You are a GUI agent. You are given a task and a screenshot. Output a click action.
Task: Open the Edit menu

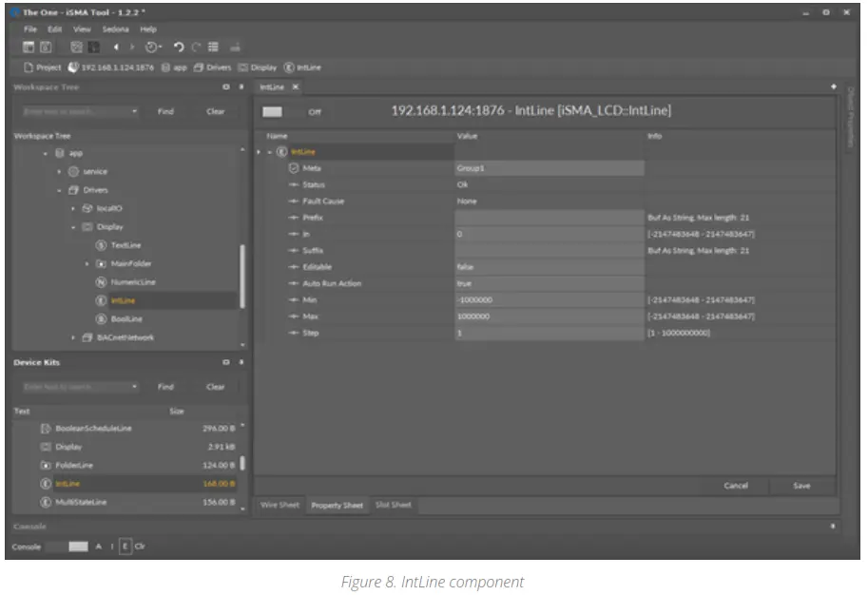(55, 29)
